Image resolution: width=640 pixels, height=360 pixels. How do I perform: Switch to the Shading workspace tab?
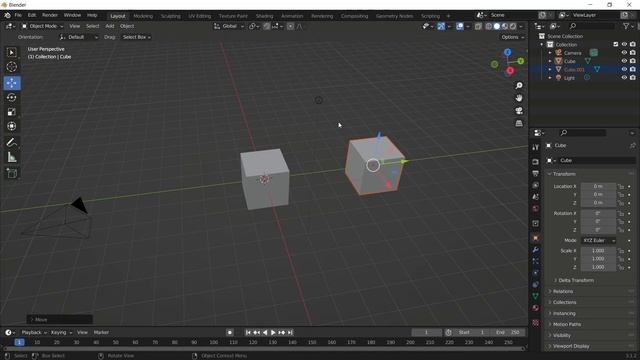pos(264,16)
